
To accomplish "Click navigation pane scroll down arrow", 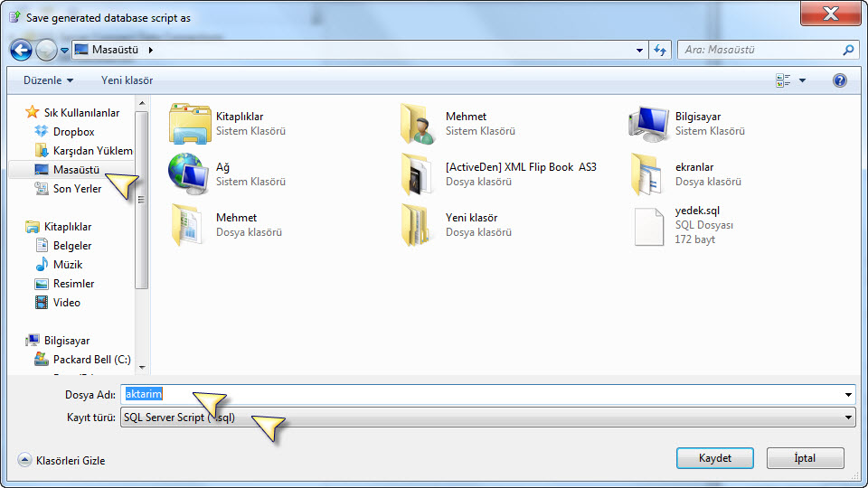I will pyautogui.click(x=142, y=368).
